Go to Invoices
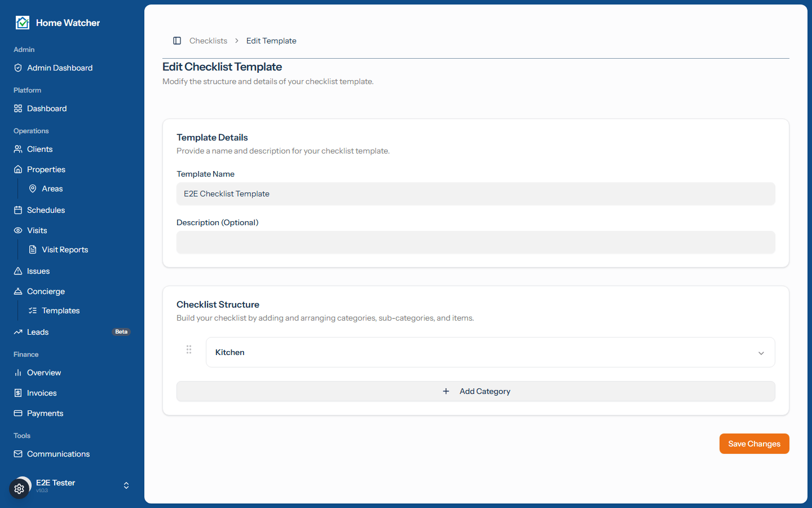The height and width of the screenshot is (508, 812). pyautogui.click(x=72, y=393)
